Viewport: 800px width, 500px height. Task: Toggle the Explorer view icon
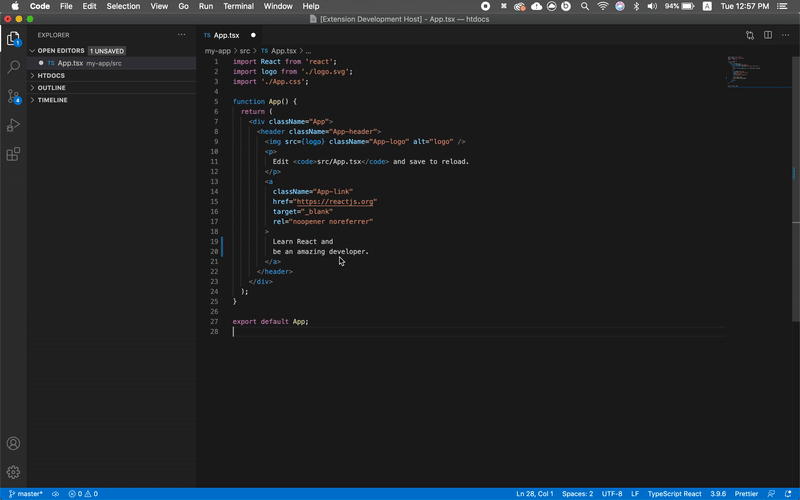[x=14, y=40]
